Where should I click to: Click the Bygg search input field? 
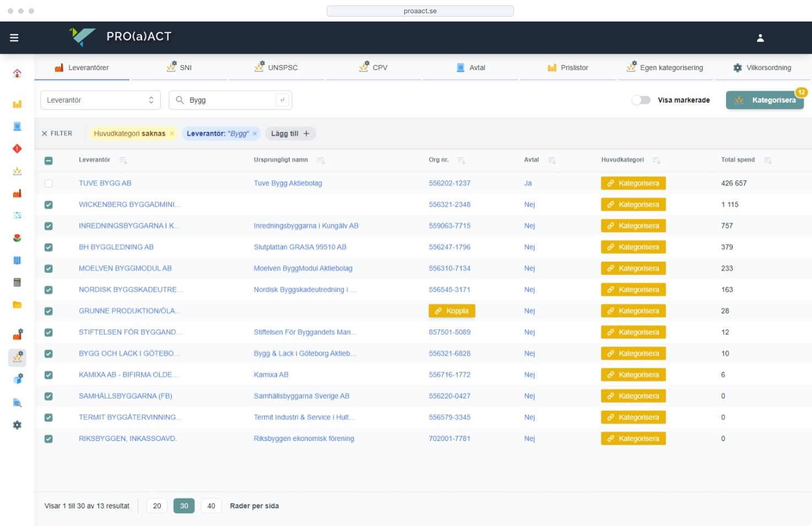[x=230, y=100]
